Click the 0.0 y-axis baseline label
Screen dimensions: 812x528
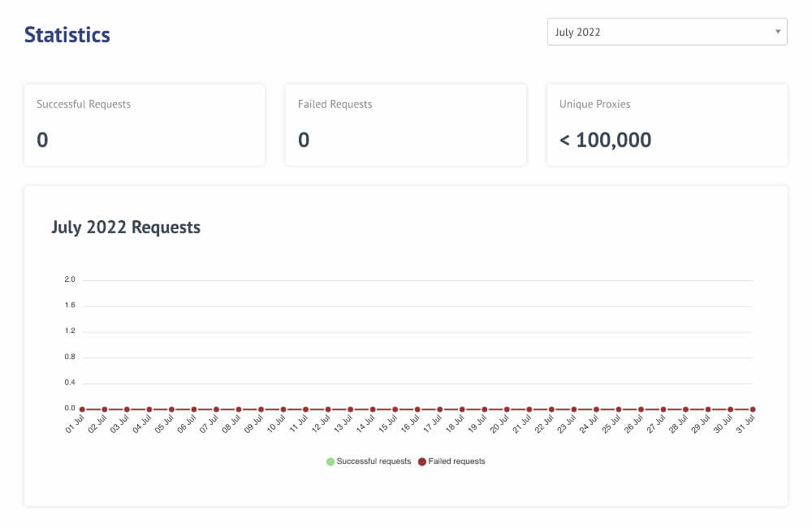(70, 408)
